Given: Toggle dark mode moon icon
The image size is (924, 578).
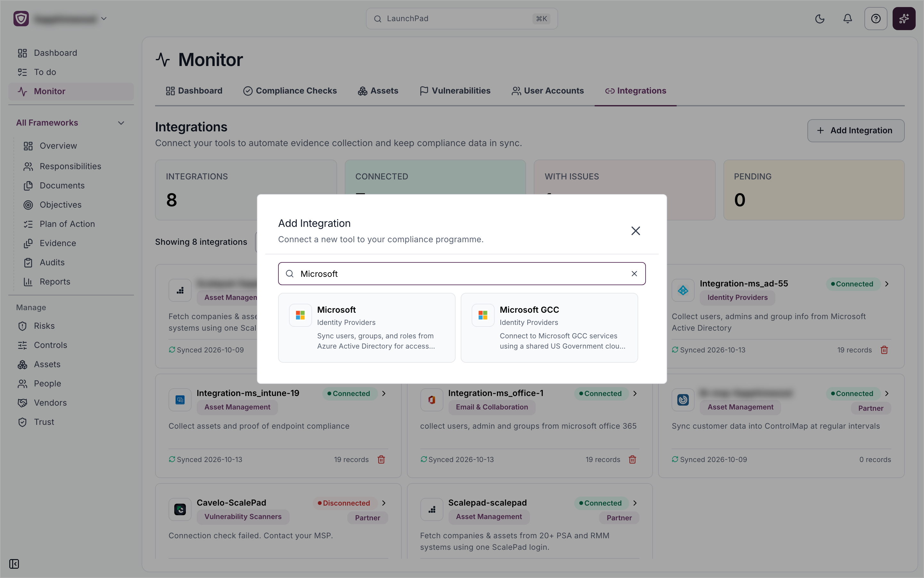Looking at the screenshot, I should (x=820, y=19).
